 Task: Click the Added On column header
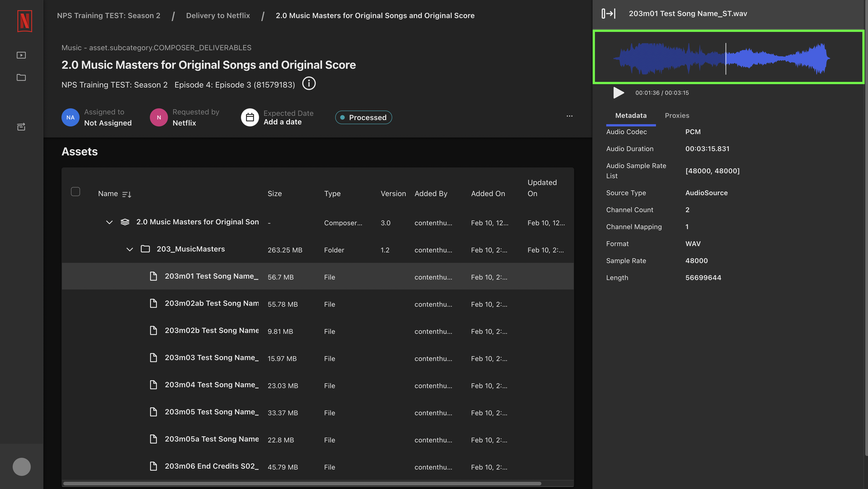(x=488, y=194)
